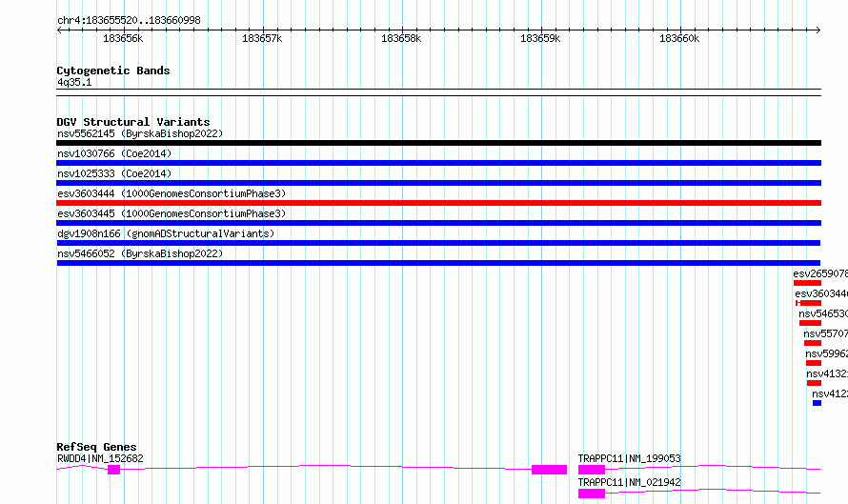The height and width of the screenshot is (504, 848).
Task: Click the right arrowhead of the coordinate ruler
Action: coord(818,30)
